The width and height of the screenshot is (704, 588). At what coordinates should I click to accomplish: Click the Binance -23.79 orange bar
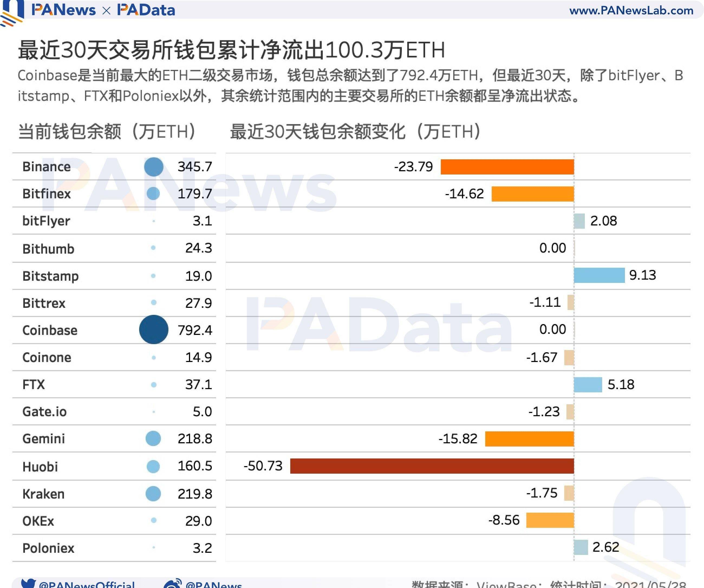point(507,167)
